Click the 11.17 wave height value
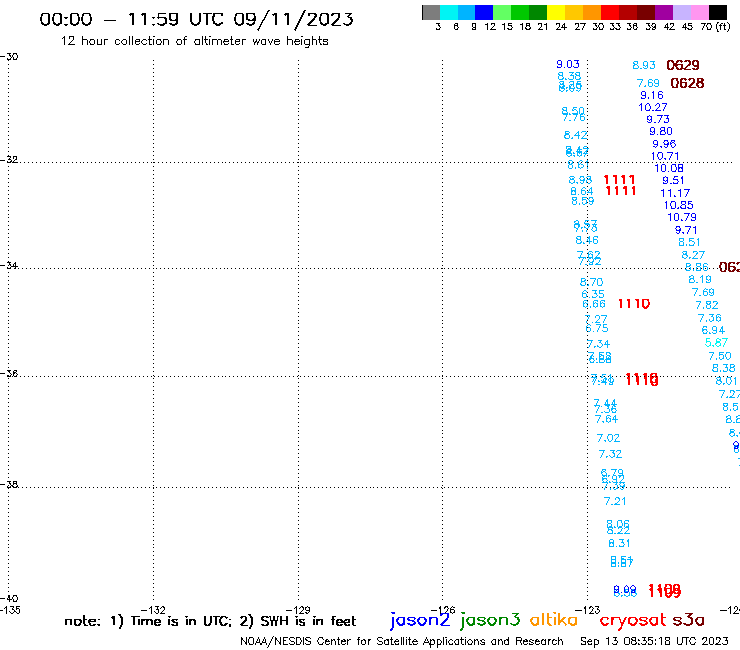This screenshot has height=650, width=740. pos(675,193)
